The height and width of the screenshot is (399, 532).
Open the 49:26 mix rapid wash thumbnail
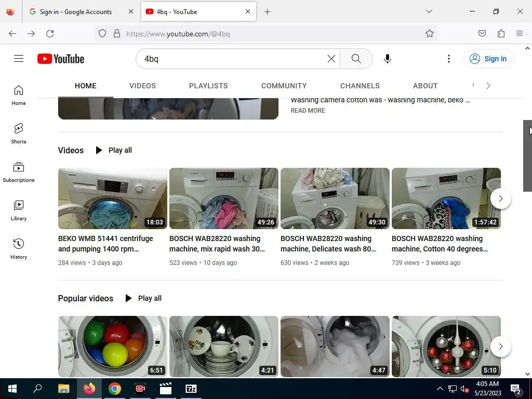click(x=224, y=198)
